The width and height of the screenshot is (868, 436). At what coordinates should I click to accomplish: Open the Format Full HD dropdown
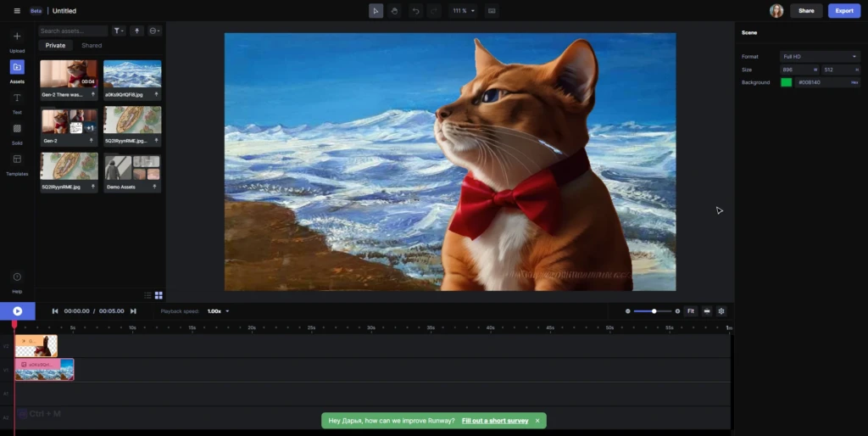pos(820,57)
